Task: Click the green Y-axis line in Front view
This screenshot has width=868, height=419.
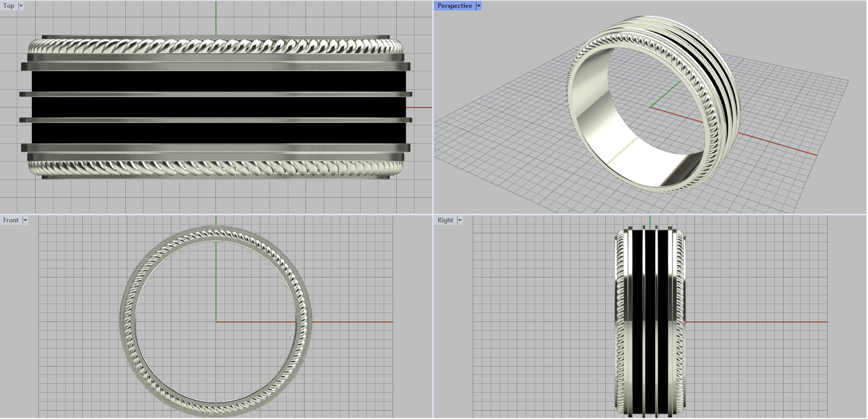Action: (216, 282)
